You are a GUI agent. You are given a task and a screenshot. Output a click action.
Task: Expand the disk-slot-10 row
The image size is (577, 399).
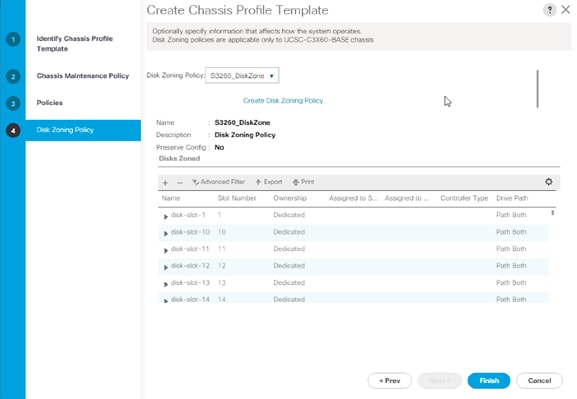tap(166, 233)
